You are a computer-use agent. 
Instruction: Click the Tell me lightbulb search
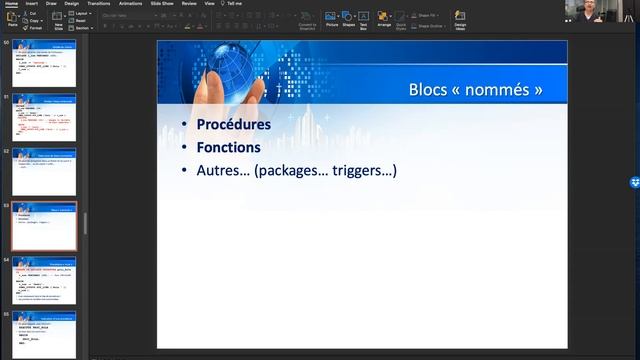tap(231, 4)
